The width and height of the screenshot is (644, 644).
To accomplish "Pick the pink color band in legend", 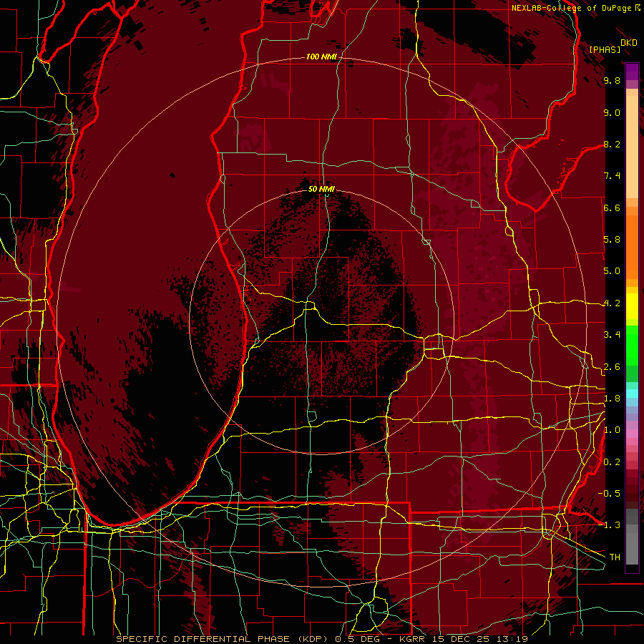I will click(632, 434).
